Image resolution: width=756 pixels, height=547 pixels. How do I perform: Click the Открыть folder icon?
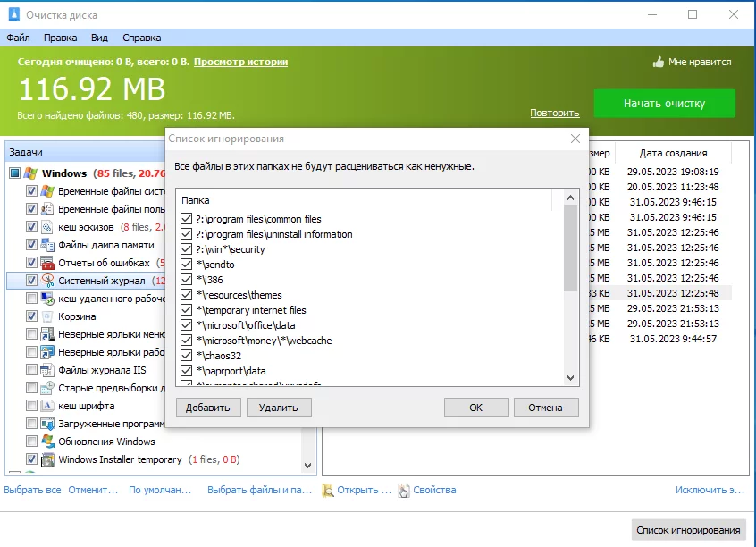pyautogui.click(x=328, y=491)
